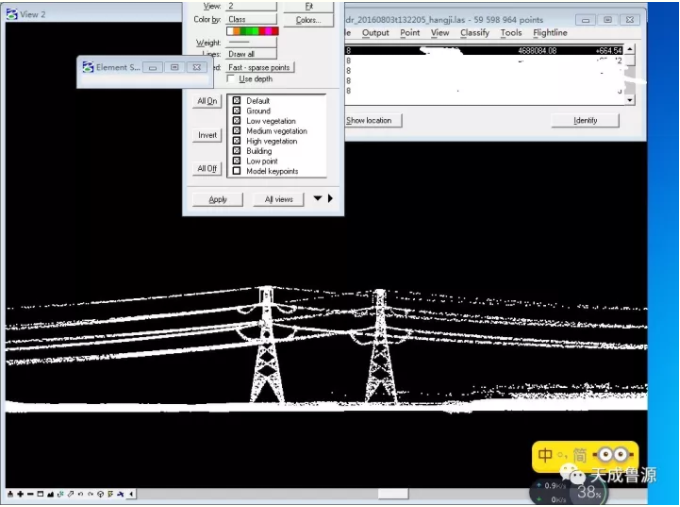Click the Chinese input mode icon
The width and height of the screenshot is (680, 507).
[546, 456]
